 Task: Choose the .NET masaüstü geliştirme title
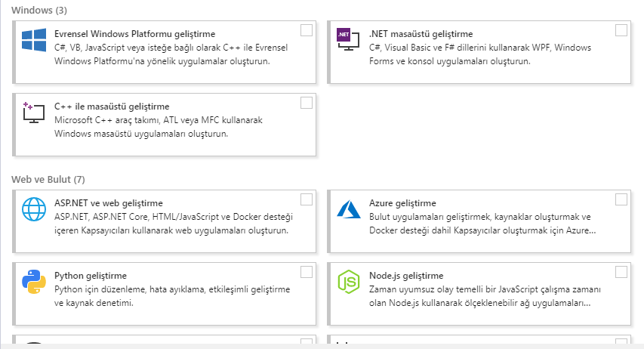coord(421,34)
